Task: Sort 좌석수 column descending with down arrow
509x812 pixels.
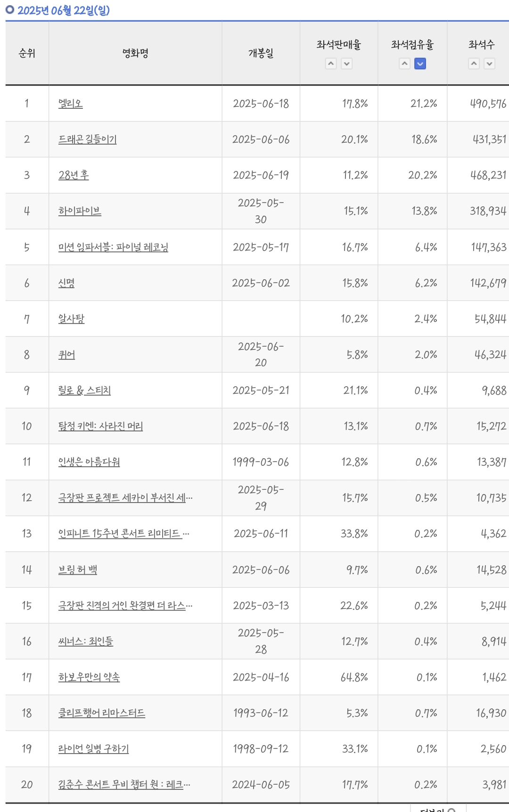Action: (x=490, y=64)
